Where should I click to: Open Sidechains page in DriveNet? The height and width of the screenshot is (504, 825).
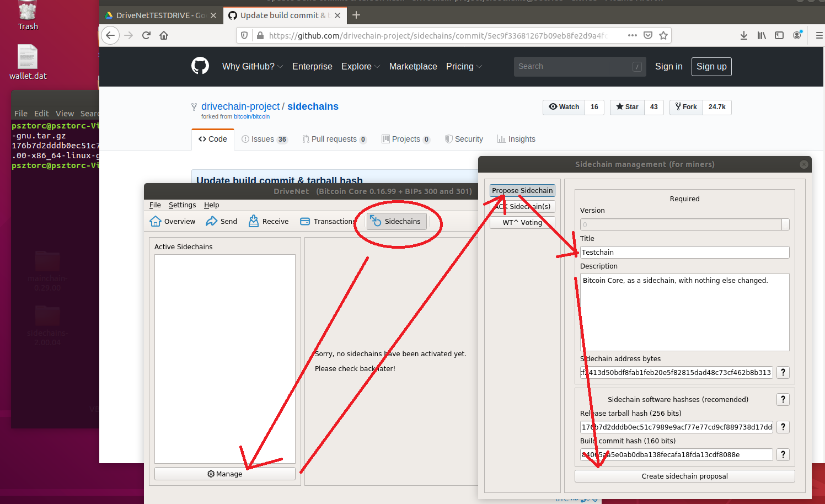(x=397, y=221)
